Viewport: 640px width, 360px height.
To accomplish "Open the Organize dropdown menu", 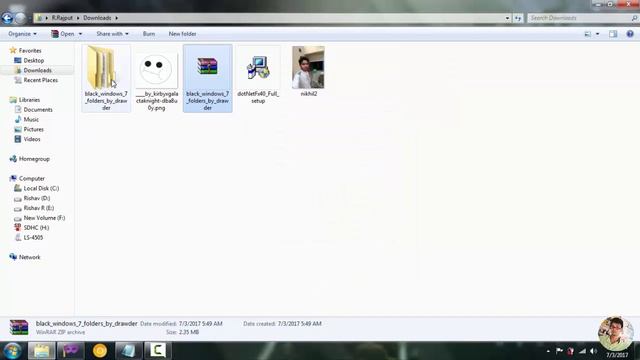I will coord(22,34).
